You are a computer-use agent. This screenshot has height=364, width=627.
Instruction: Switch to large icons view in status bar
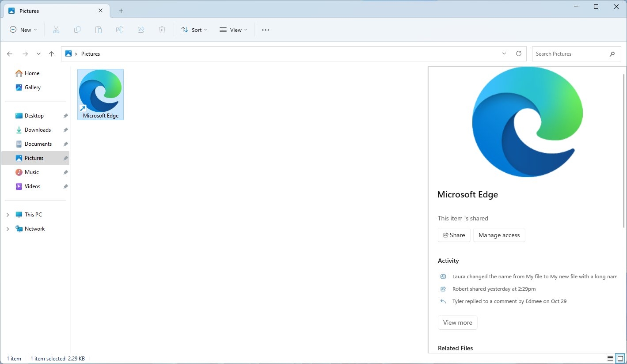point(620,358)
